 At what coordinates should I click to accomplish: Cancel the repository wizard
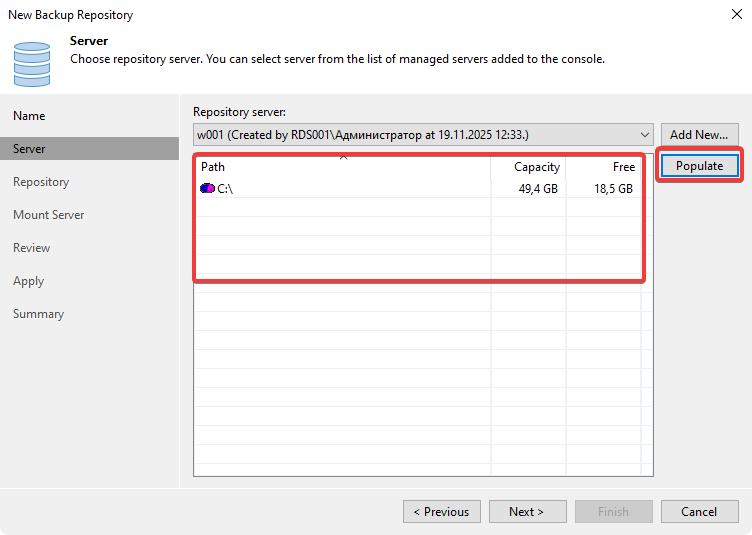click(699, 512)
